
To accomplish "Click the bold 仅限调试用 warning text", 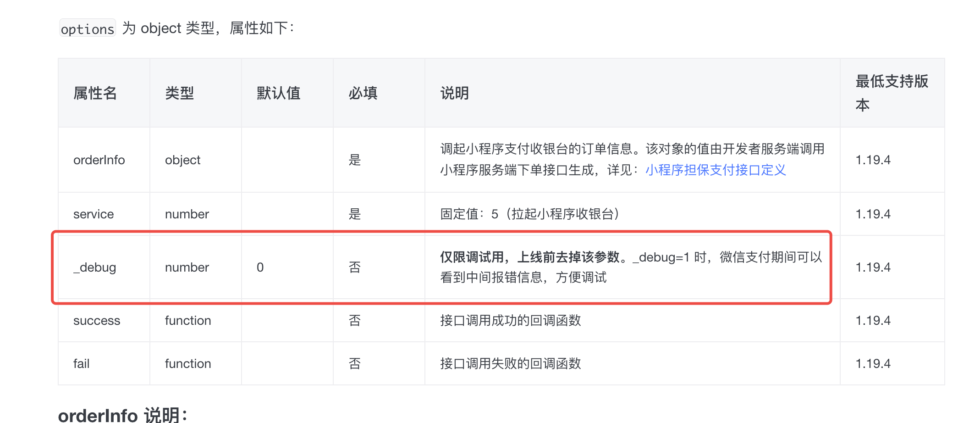I will (x=529, y=257).
